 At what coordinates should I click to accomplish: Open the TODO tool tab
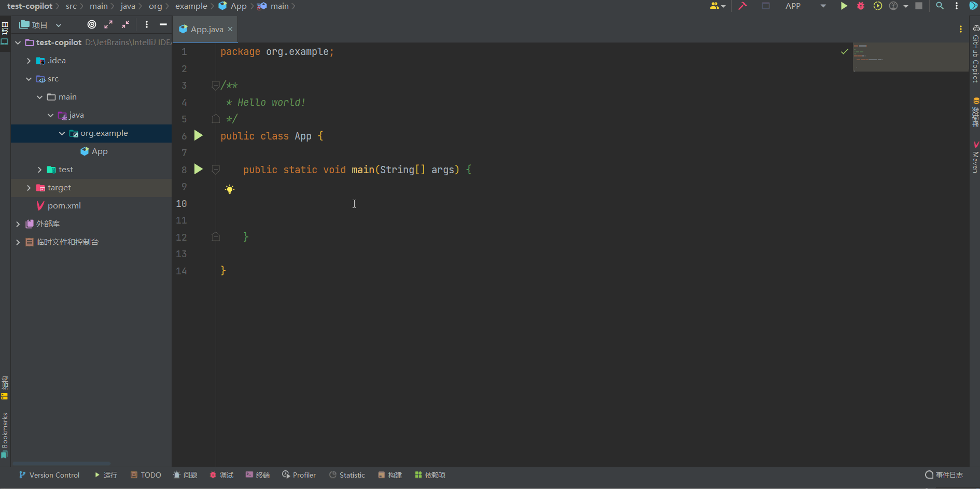146,475
